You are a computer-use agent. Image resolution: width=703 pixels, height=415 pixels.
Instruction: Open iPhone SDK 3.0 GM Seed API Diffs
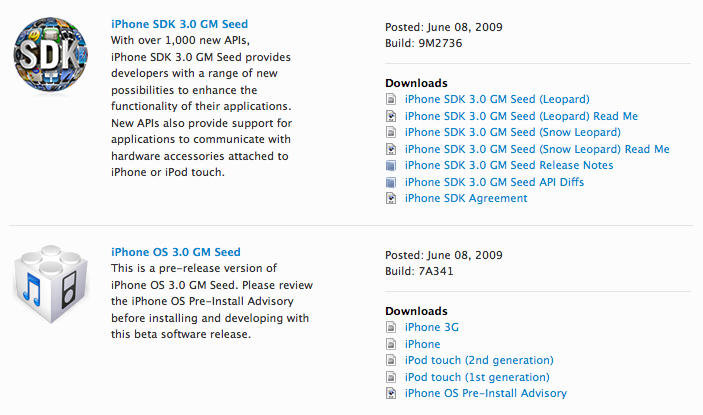(x=494, y=182)
